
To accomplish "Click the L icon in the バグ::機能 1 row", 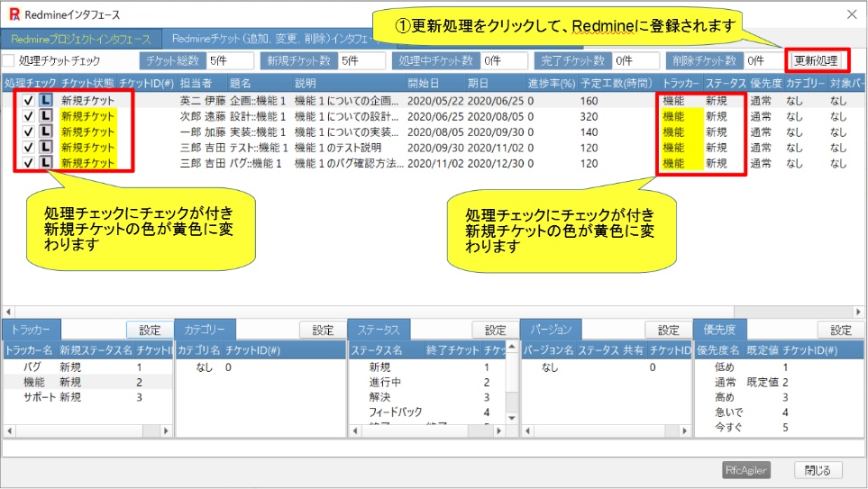I will 45,163.
